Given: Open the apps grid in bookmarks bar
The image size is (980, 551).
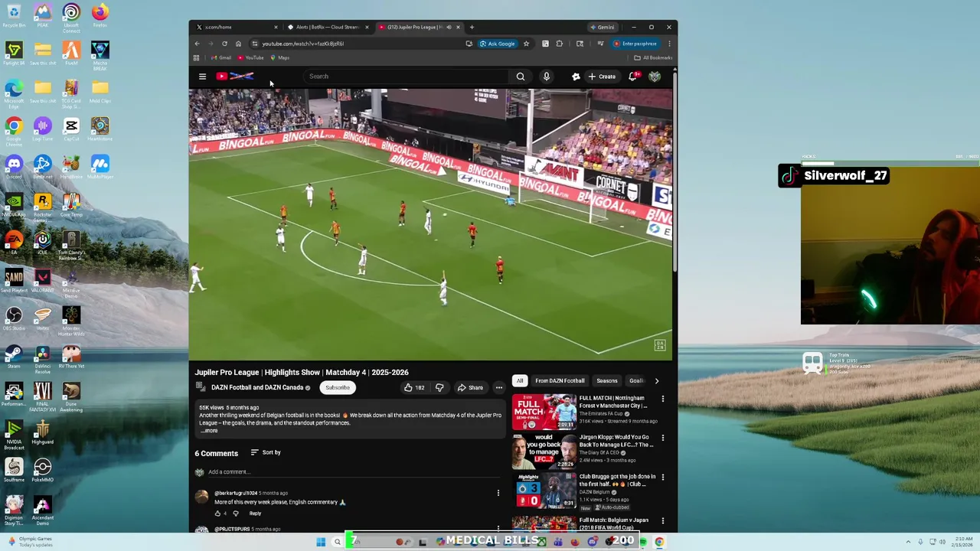Looking at the screenshot, I should click(x=196, y=57).
